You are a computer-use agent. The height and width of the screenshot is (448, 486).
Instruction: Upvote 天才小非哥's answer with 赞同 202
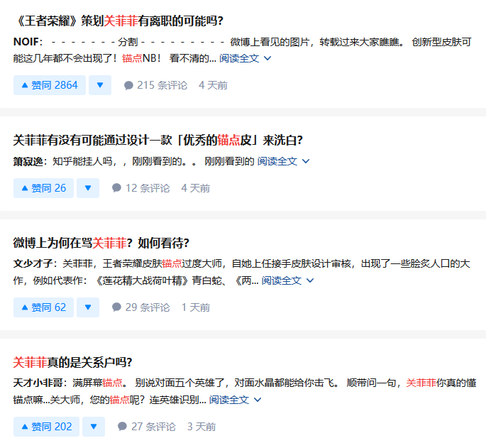pyautogui.click(x=47, y=427)
